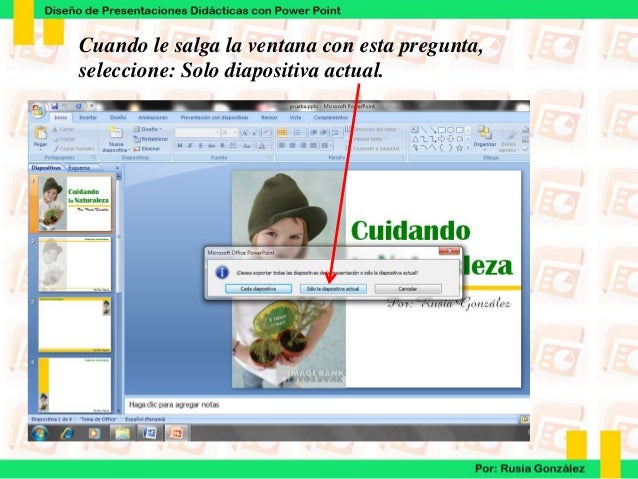Click the slide pane scroll down arrow
The image size is (638, 479).
click(x=119, y=411)
